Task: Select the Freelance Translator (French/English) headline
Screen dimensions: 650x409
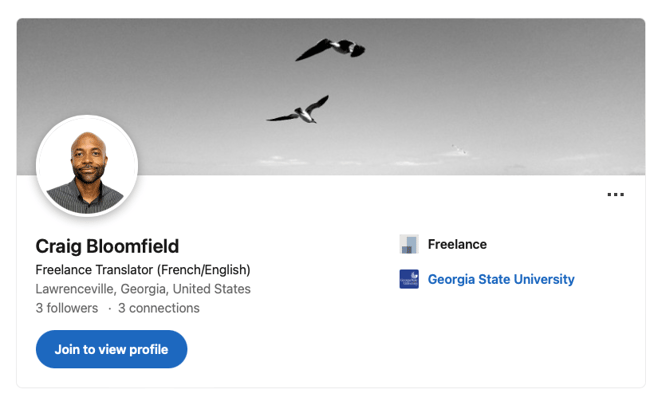Action: (x=143, y=270)
